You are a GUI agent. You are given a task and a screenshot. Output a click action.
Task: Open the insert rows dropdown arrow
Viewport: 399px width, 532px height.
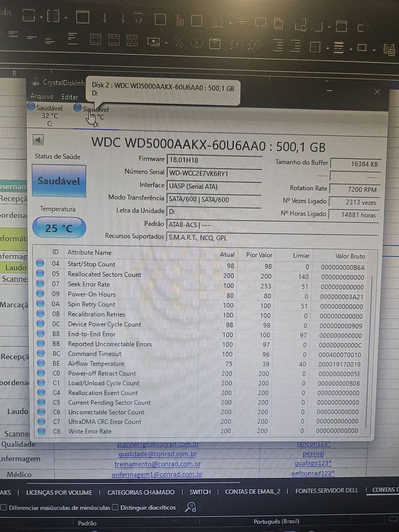coord(42,17)
